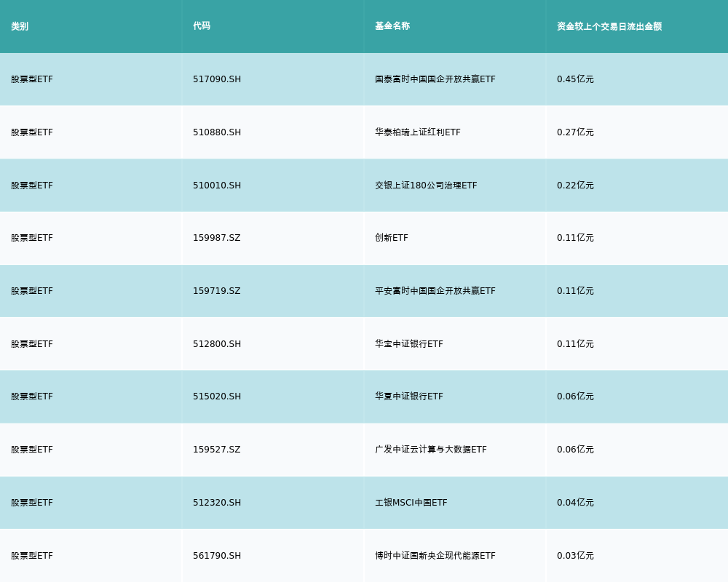Select code 159719.SZ
This screenshot has width=728, height=582.
[x=217, y=291]
